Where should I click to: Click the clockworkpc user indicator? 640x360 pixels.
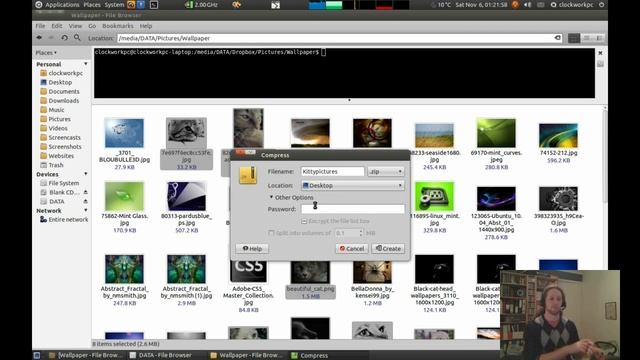(x=571, y=5)
